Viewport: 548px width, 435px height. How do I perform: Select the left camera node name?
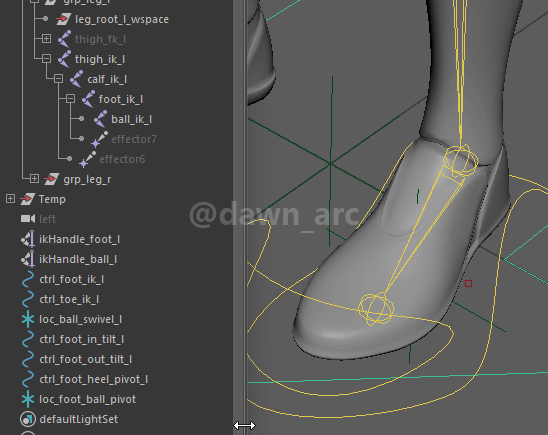(47, 219)
